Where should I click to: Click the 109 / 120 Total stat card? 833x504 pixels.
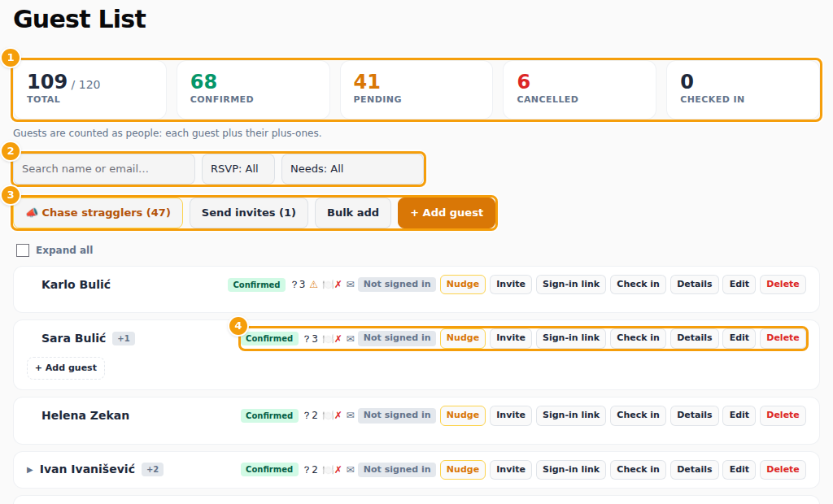[89, 89]
